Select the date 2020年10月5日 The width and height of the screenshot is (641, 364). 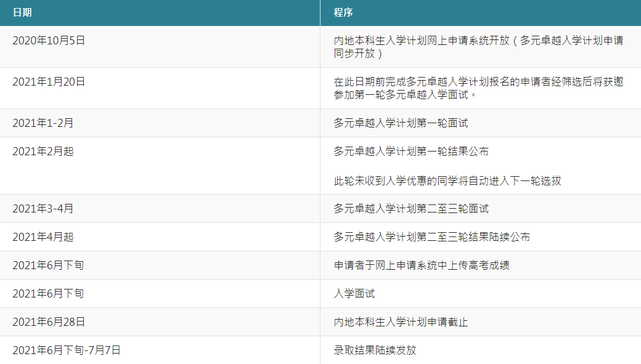(49, 41)
